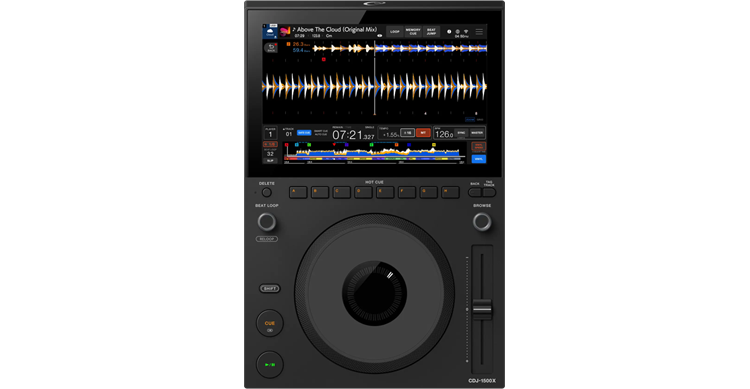
Task: Open the hamburger menu icon
Action: [479, 32]
